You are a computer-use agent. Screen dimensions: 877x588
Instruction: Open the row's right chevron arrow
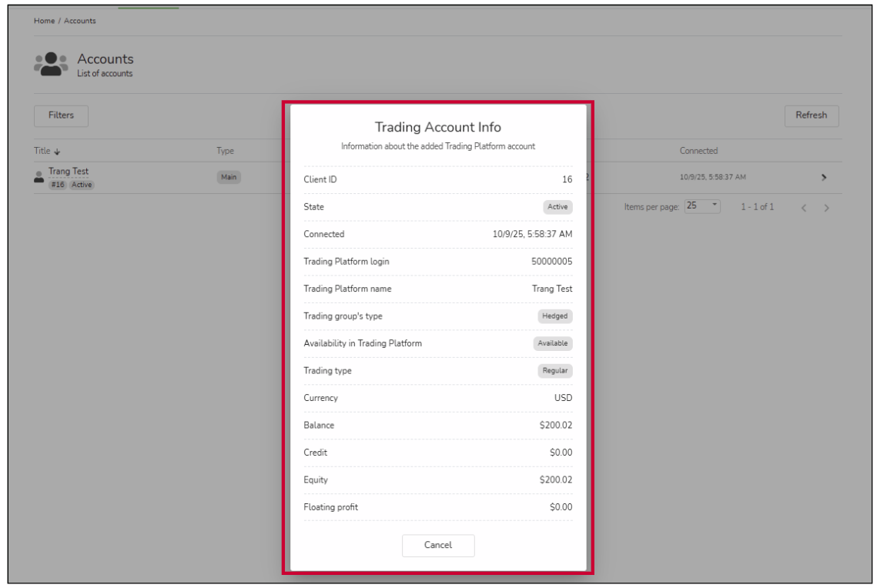(824, 178)
